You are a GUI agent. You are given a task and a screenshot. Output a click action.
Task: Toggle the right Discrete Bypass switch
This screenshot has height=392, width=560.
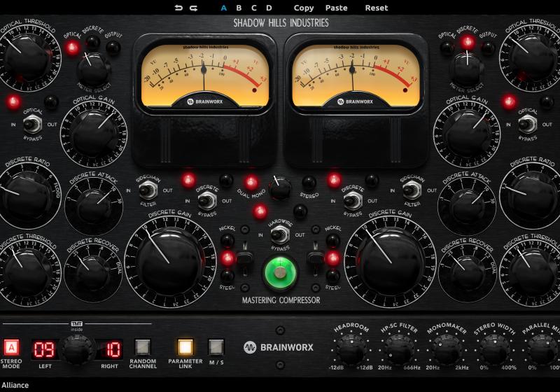tap(353, 201)
